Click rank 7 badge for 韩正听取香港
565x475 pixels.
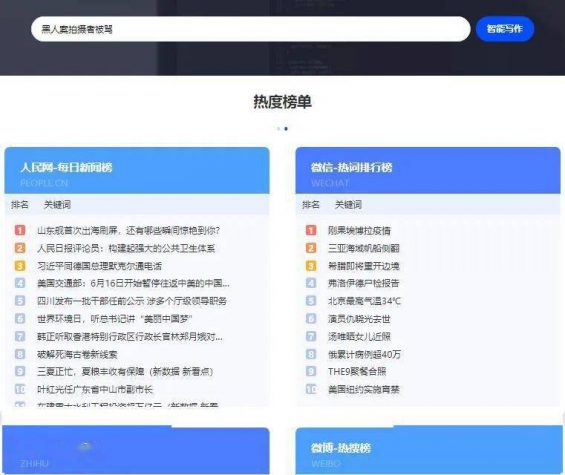[20, 336]
